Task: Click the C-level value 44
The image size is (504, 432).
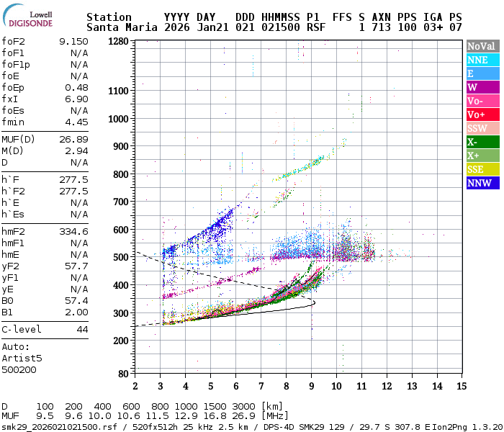Action: click(x=82, y=330)
